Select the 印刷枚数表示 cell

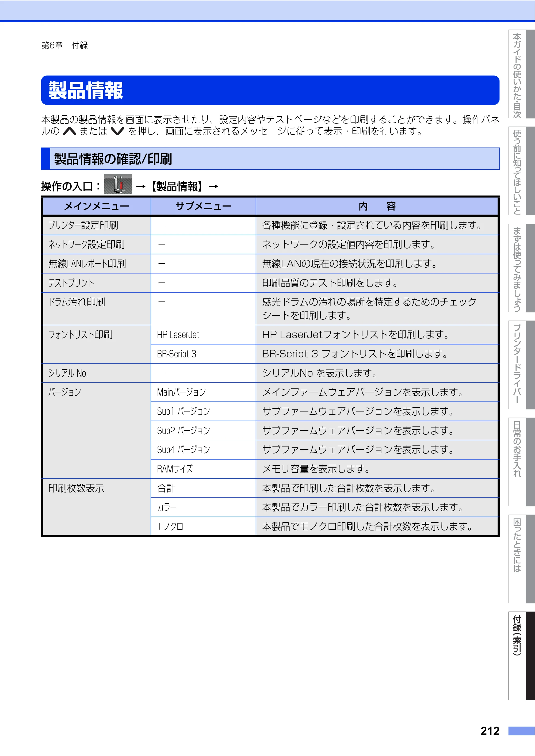click(97, 507)
